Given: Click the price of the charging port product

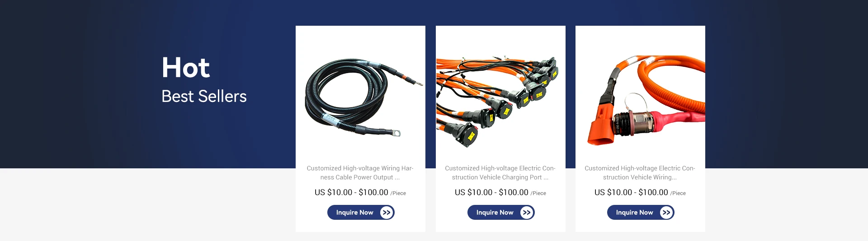Looking at the screenshot, I should [x=491, y=192].
